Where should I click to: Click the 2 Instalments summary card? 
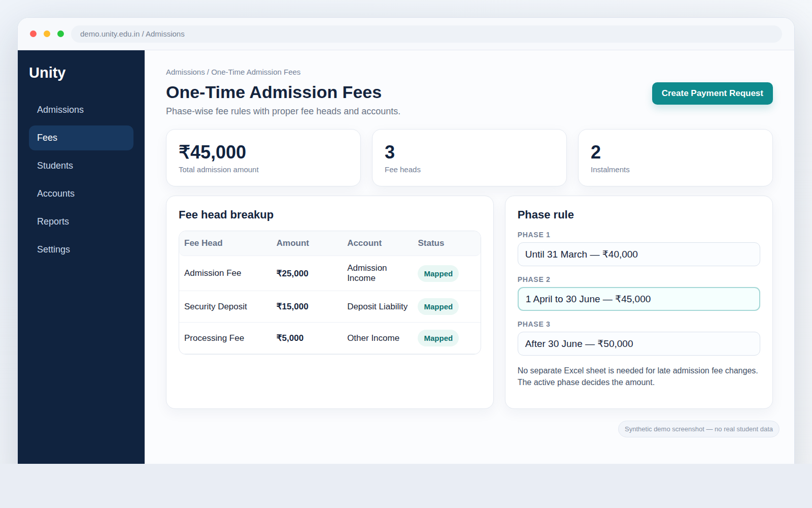pos(675,157)
